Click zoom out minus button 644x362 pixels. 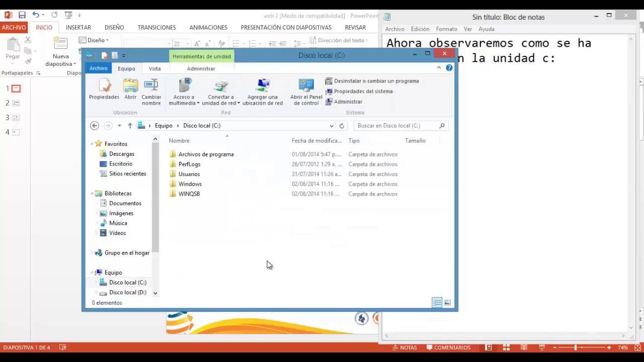554,347
